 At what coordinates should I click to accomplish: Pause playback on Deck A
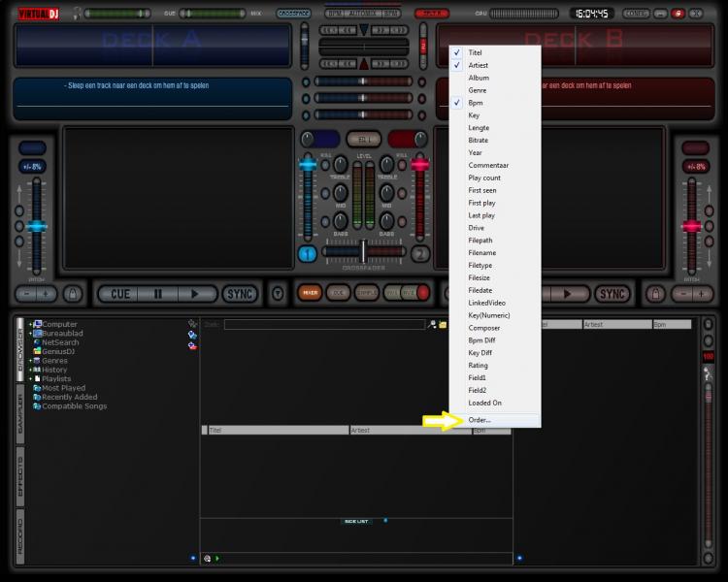tap(158, 294)
